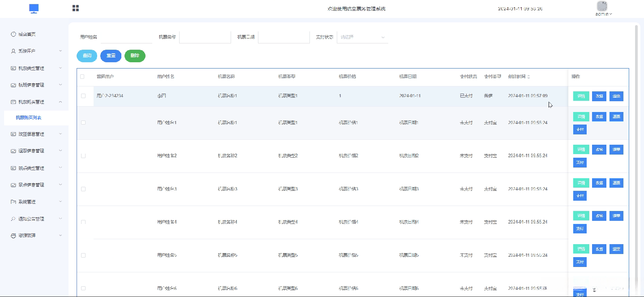Viewport: 644px width, 297px height.
Task: Click the icon beside 机票类型管理
Action: (13, 68)
